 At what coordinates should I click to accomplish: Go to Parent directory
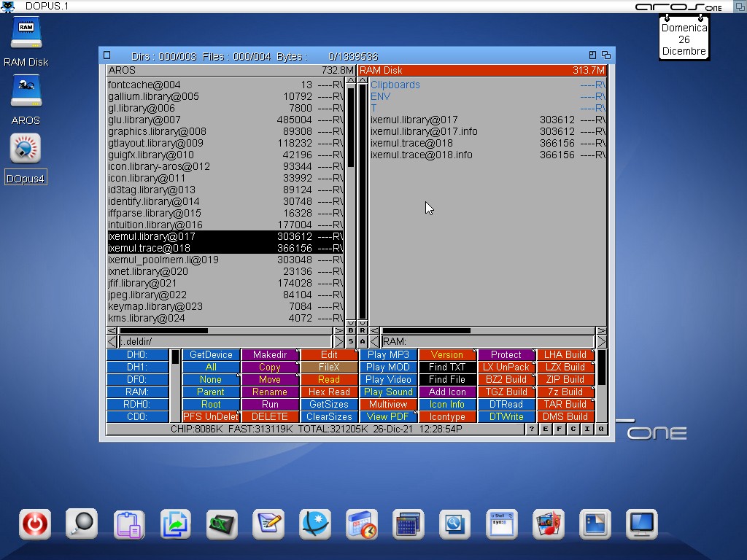tap(211, 392)
